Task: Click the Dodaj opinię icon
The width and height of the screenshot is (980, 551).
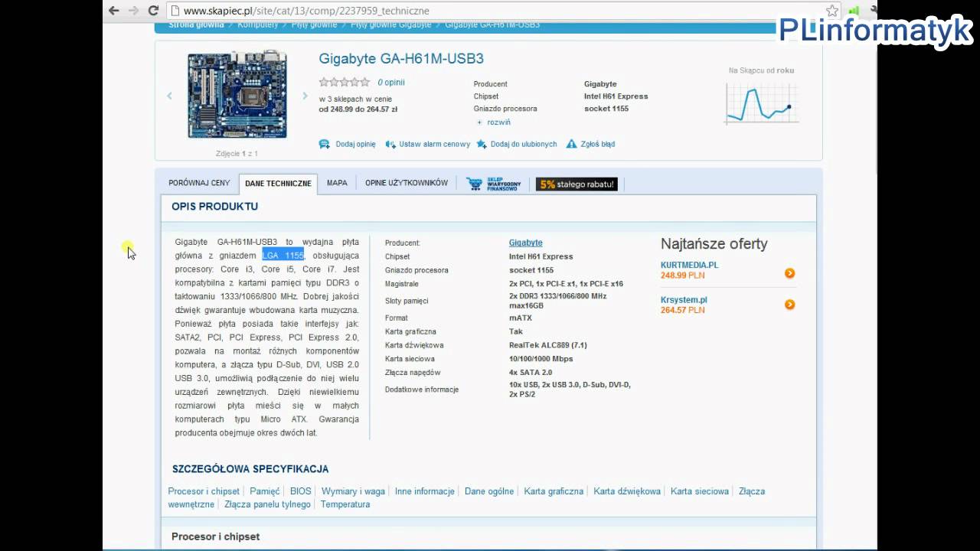Action: pos(325,144)
